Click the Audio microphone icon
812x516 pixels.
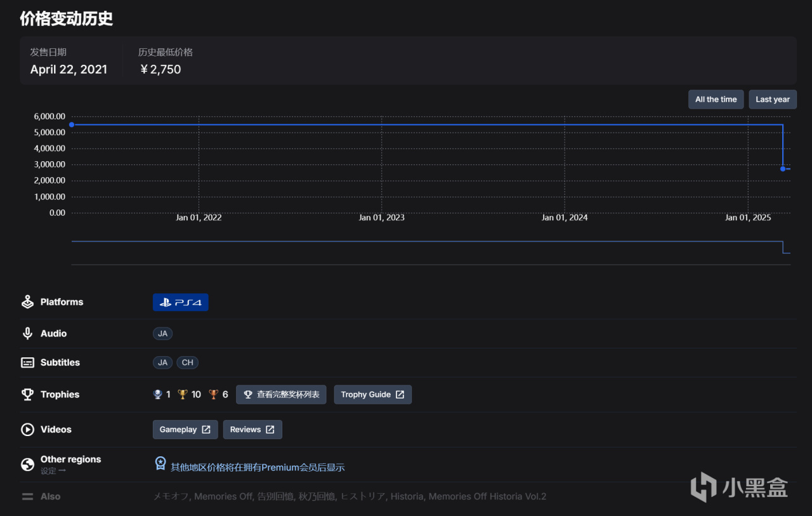[x=27, y=333]
